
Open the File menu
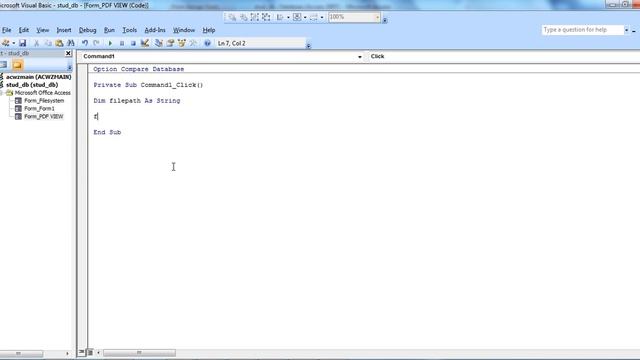point(7,30)
